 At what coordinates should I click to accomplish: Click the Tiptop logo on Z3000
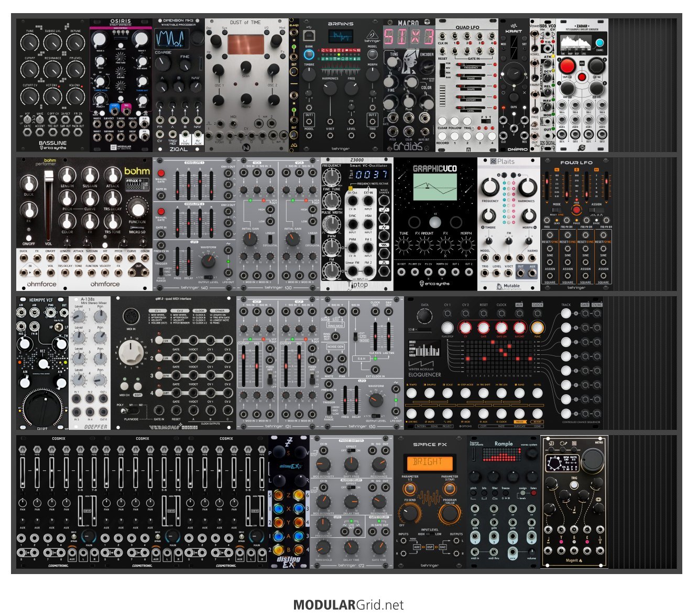coord(357,285)
